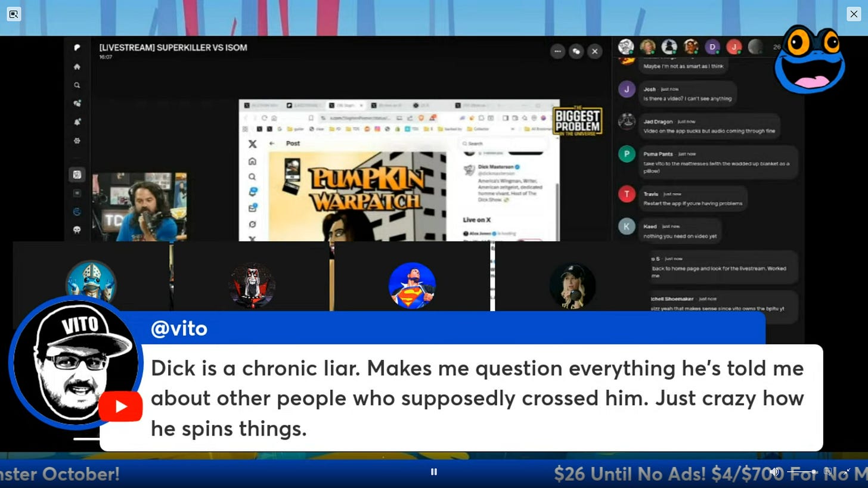The image size is (868, 488).
Task: Click the host webcam video feed
Action: [139, 207]
